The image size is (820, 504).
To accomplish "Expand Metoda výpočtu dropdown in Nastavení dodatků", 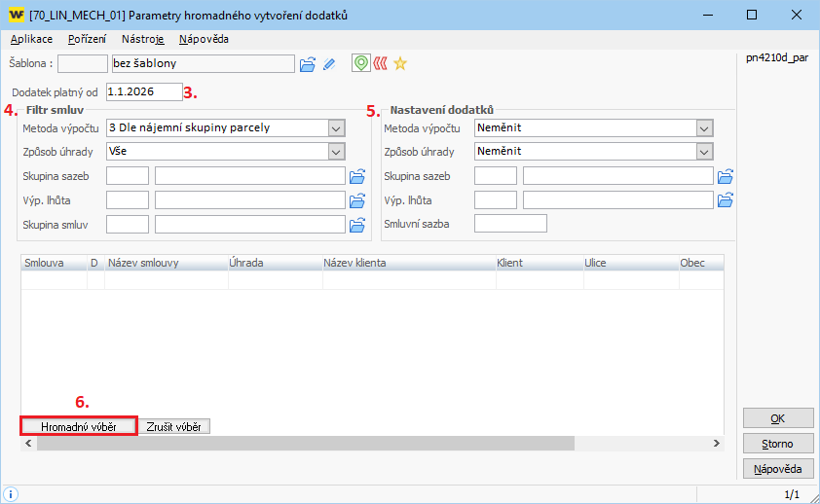I will click(x=704, y=127).
